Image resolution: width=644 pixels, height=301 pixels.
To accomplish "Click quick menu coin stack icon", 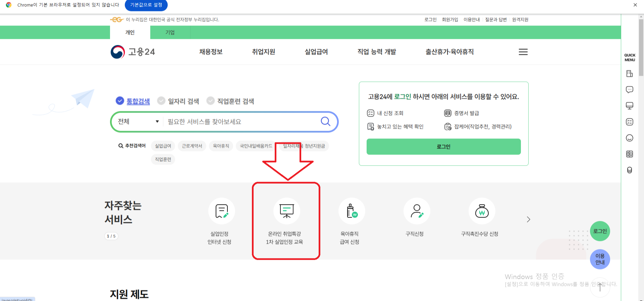I will [630, 170].
